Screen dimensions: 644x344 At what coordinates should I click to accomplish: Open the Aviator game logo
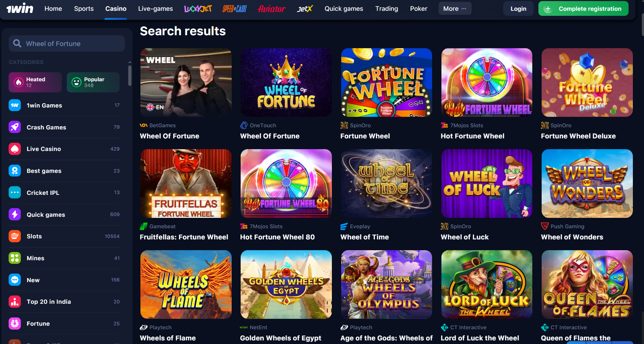(272, 9)
